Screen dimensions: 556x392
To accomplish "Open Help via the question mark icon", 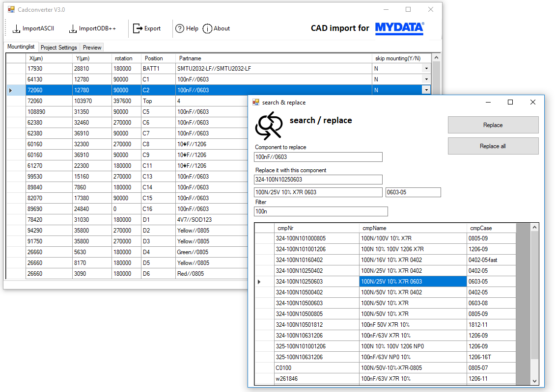I will coord(180,28).
